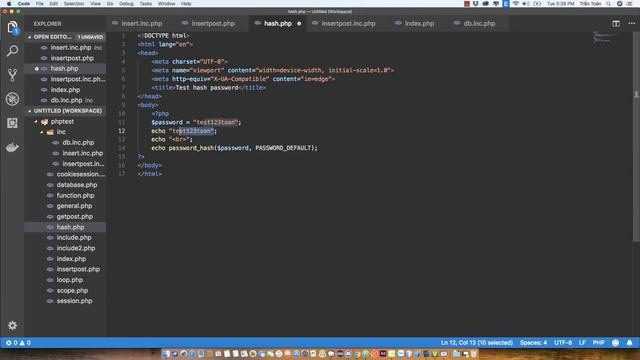
Task: Open the Search view in activity bar
Action: [x=12, y=51]
